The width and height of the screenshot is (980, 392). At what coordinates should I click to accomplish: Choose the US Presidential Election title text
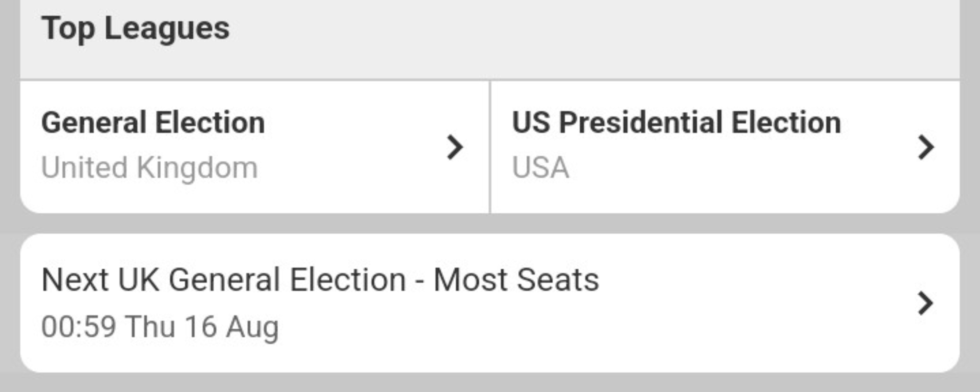(677, 123)
